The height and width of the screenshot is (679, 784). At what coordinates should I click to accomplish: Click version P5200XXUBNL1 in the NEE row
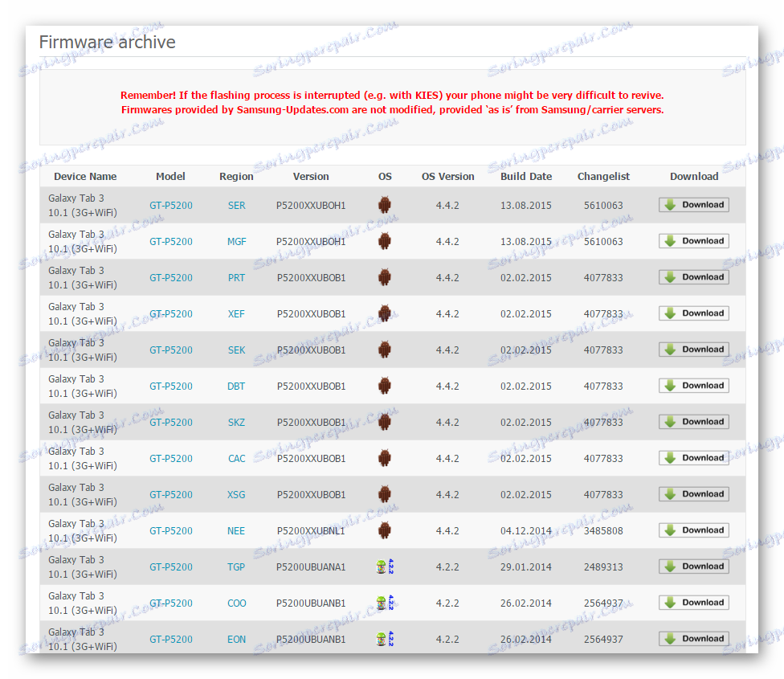point(311,531)
